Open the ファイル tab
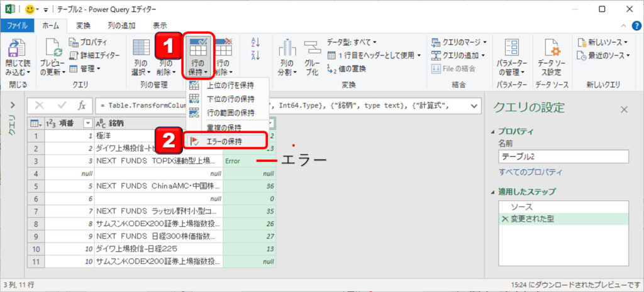 (x=17, y=25)
